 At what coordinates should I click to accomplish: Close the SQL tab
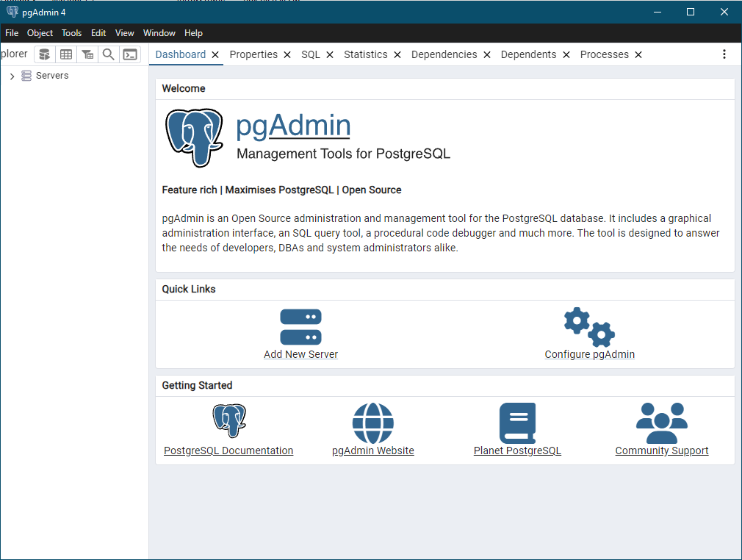330,55
